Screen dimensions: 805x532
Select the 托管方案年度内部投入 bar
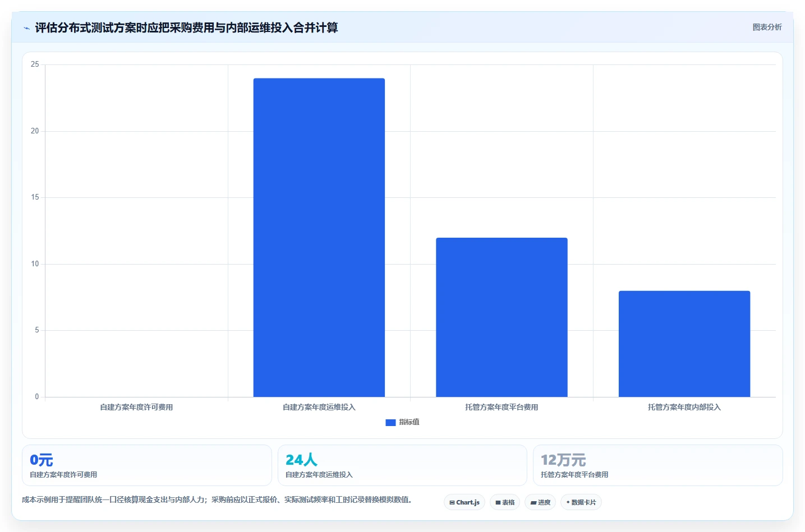click(x=684, y=344)
